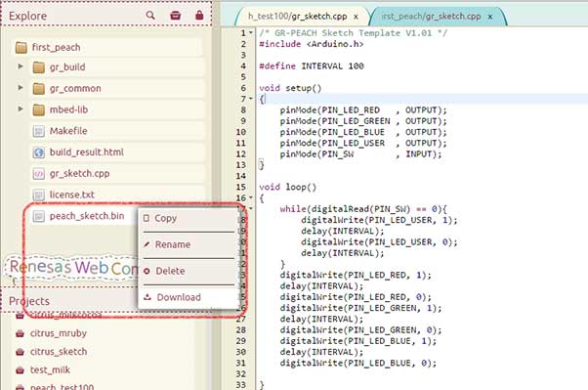This screenshot has width=588, height=390.
Task: Click the build_result.html globe icon
Action: (39, 152)
